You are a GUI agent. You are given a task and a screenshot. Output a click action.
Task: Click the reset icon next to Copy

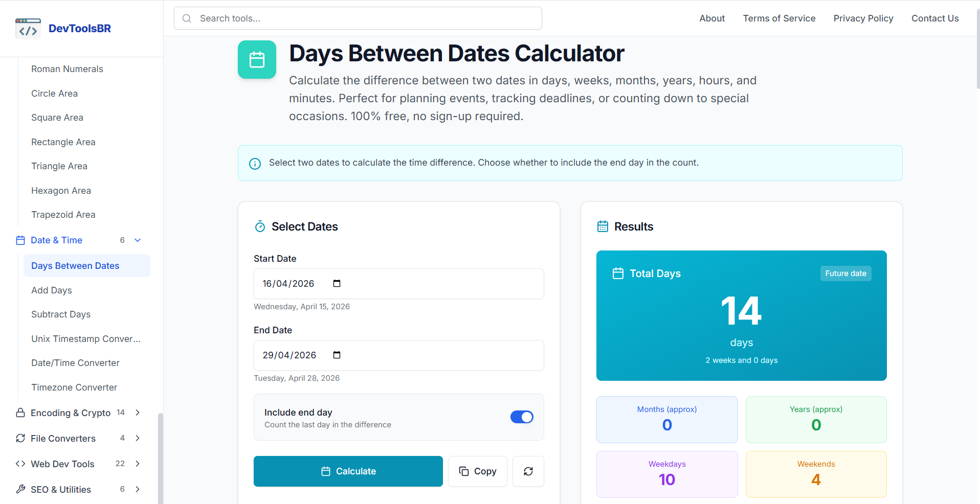point(528,471)
